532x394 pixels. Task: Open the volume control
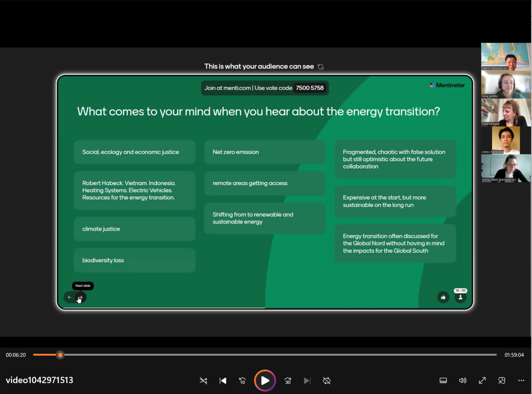[463, 381]
